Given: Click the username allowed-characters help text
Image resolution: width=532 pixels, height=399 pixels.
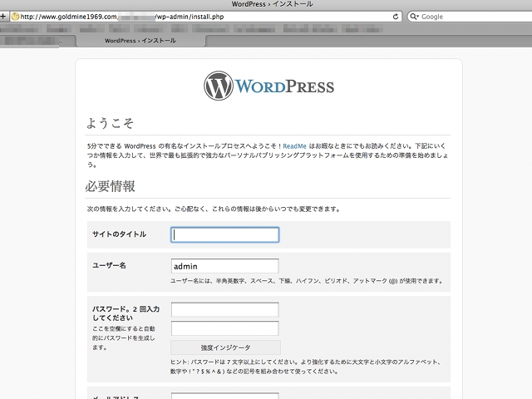Looking at the screenshot, I should 307,281.
